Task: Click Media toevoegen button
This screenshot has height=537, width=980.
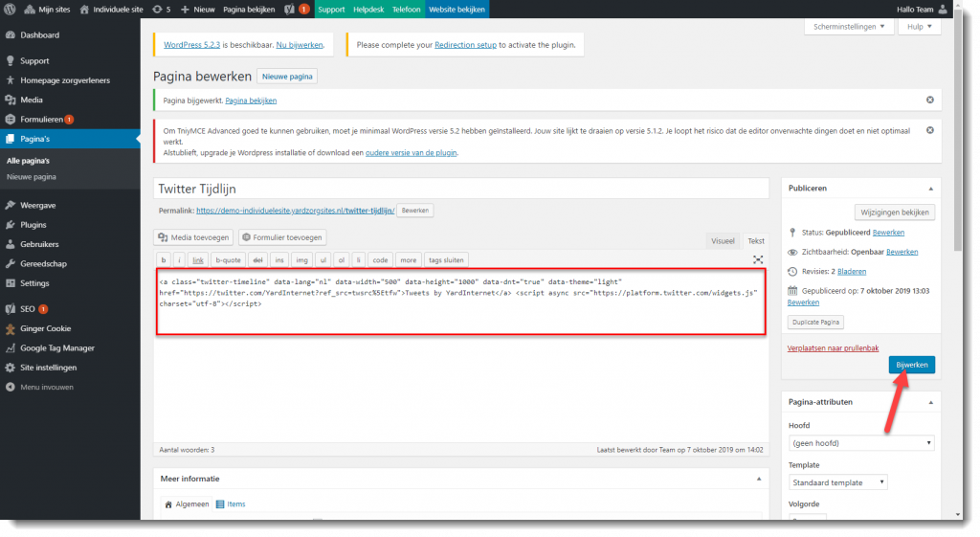Action: (193, 237)
